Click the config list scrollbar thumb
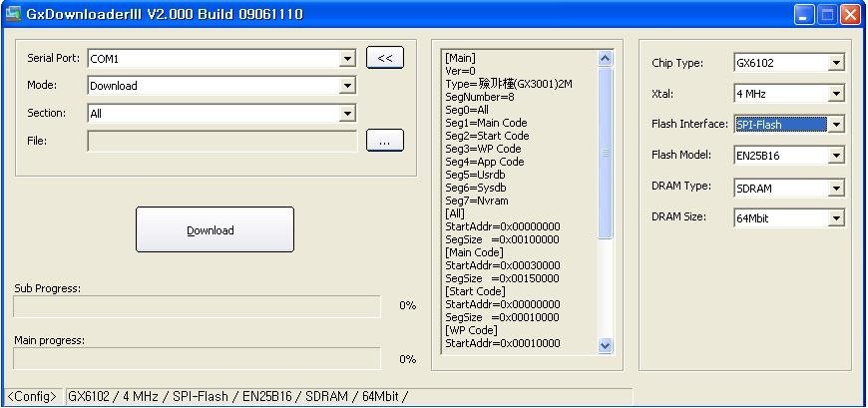 tap(605, 154)
